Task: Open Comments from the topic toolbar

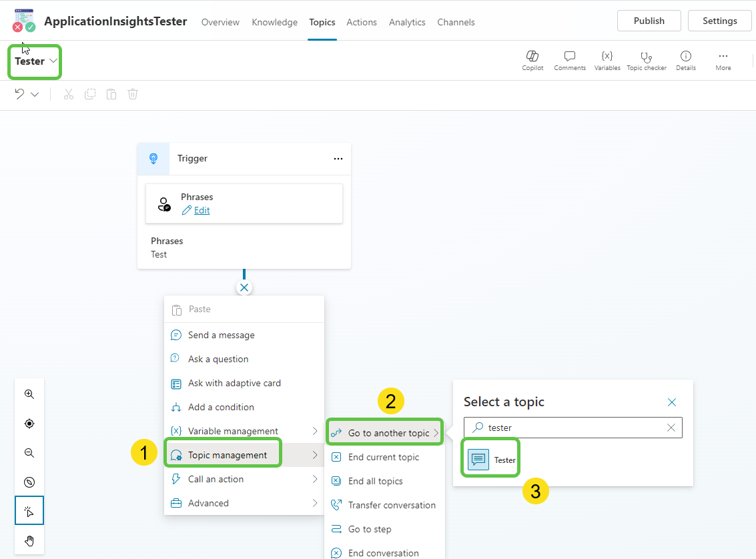Action: coord(569,61)
